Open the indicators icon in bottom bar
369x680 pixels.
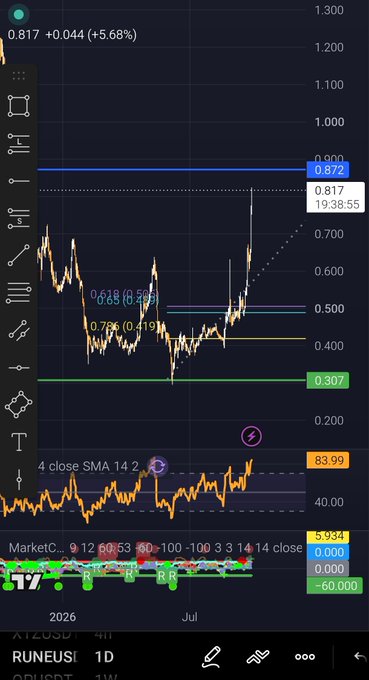point(258,657)
